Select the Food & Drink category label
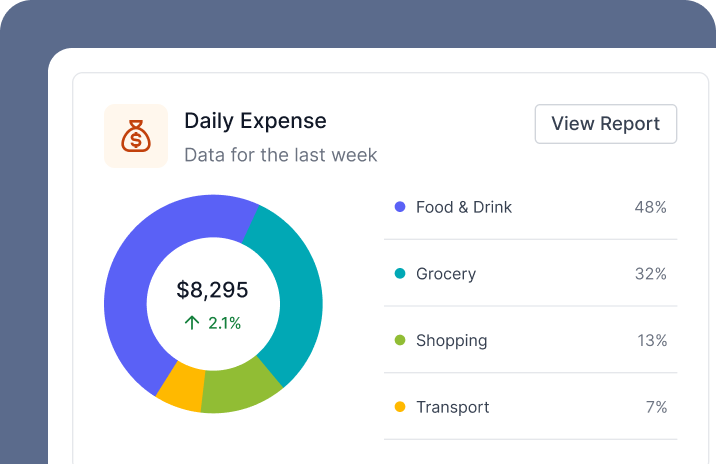This screenshot has width=716, height=464. pos(464,207)
